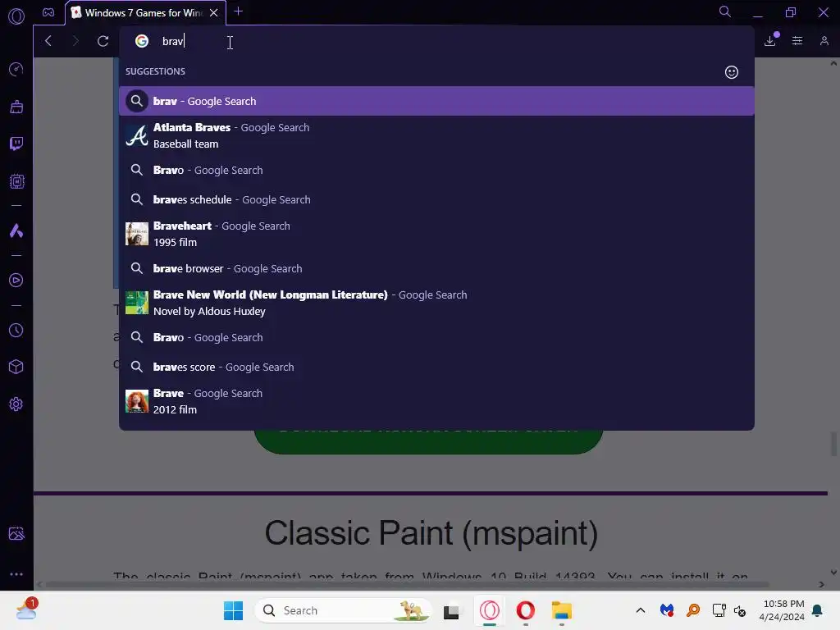840x630 pixels.
Task: Open GX Cleaner icon in sidebar
Action: tap(16, 107)
